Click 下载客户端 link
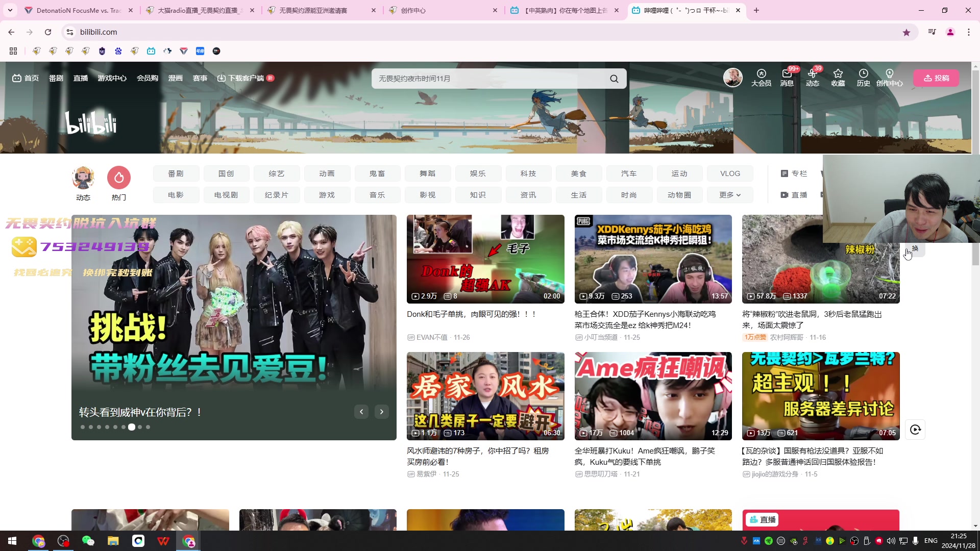Screen dimensions: 980x551 (246, 78)
